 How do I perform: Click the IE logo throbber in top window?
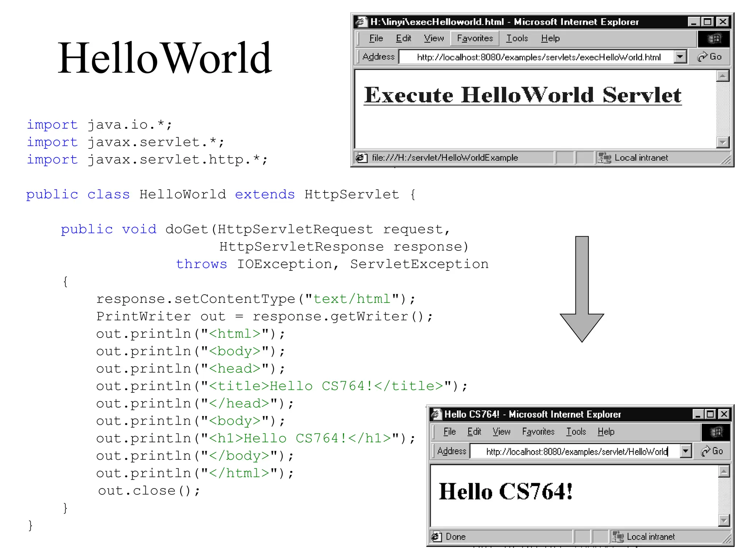pos(714,39)
